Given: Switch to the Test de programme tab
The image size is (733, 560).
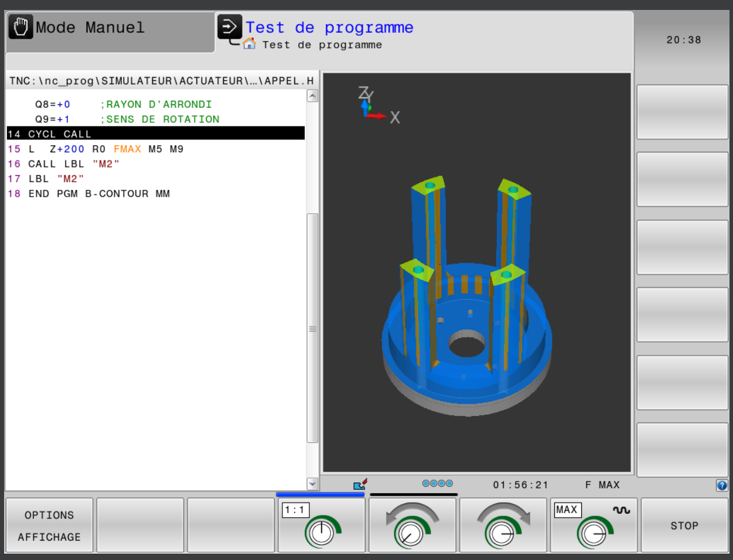Looking at the screenshot, I should [329, 28].
